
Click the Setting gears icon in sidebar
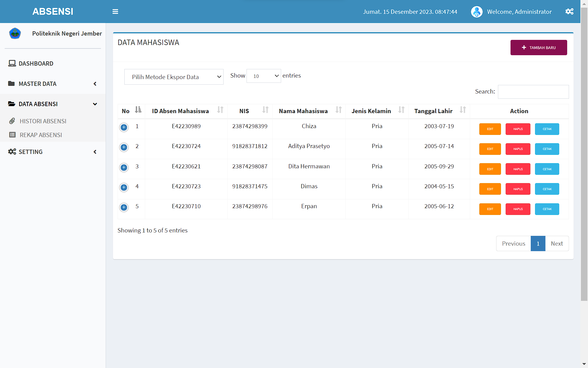(x=12, y=151)
